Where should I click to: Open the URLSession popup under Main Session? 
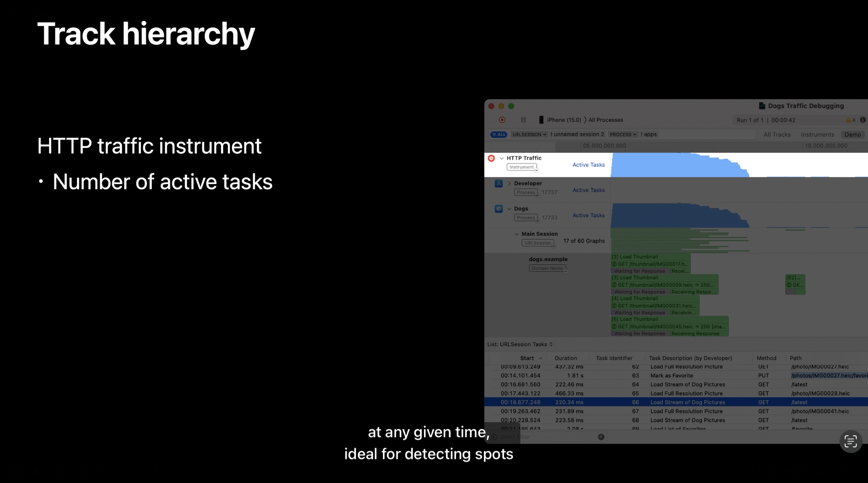coord(538,243)
